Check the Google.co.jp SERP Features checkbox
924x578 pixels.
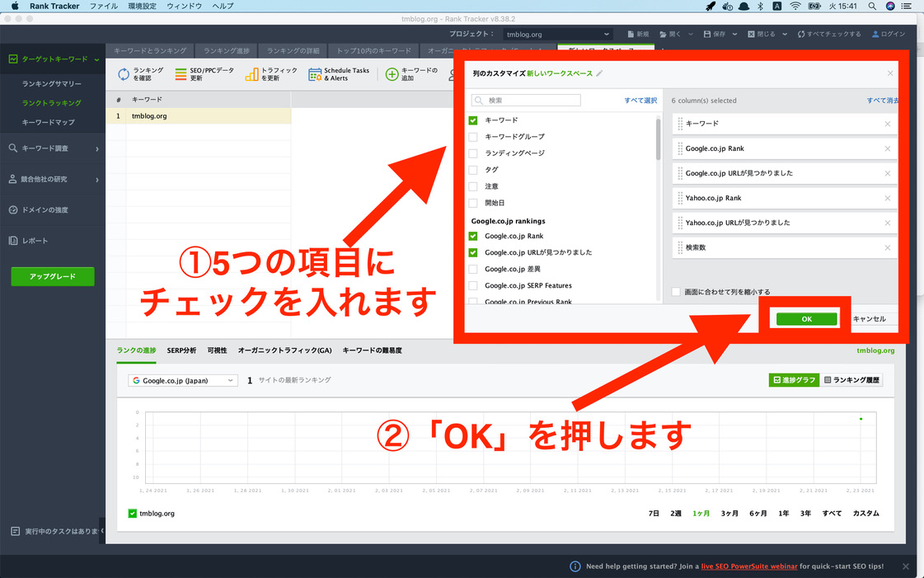point(472,285)
